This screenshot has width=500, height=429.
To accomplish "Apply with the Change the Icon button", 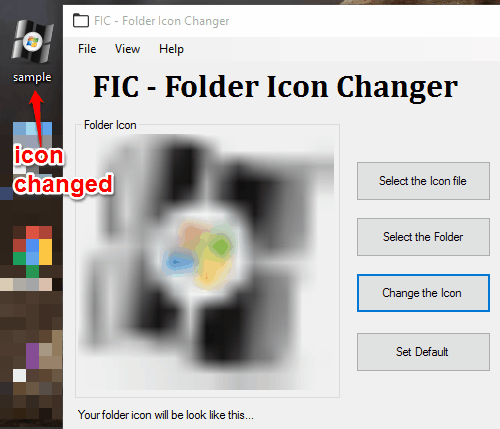I will (423, 293).
